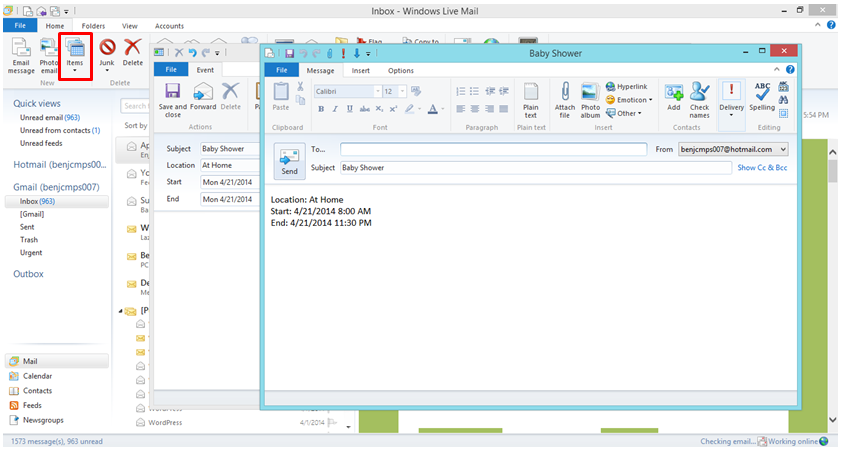Toggle Strikethrough formatting
Viewport: 841px width, 450px height.
365,109
